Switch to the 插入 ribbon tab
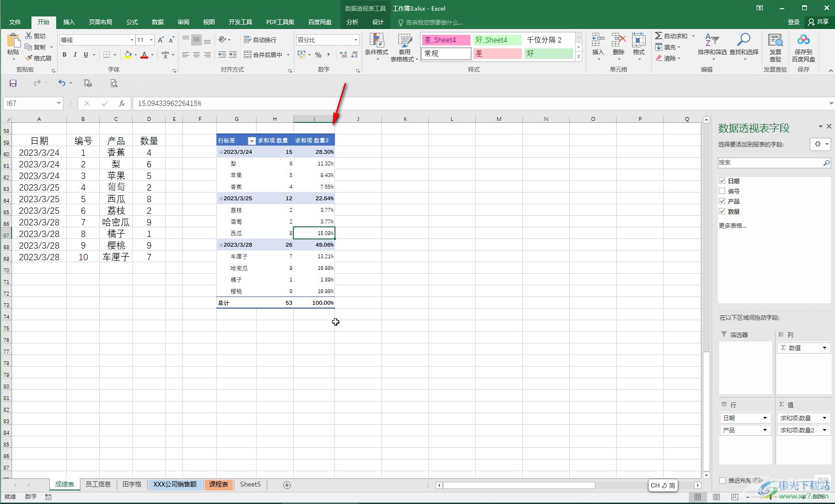 pos(69,22)
